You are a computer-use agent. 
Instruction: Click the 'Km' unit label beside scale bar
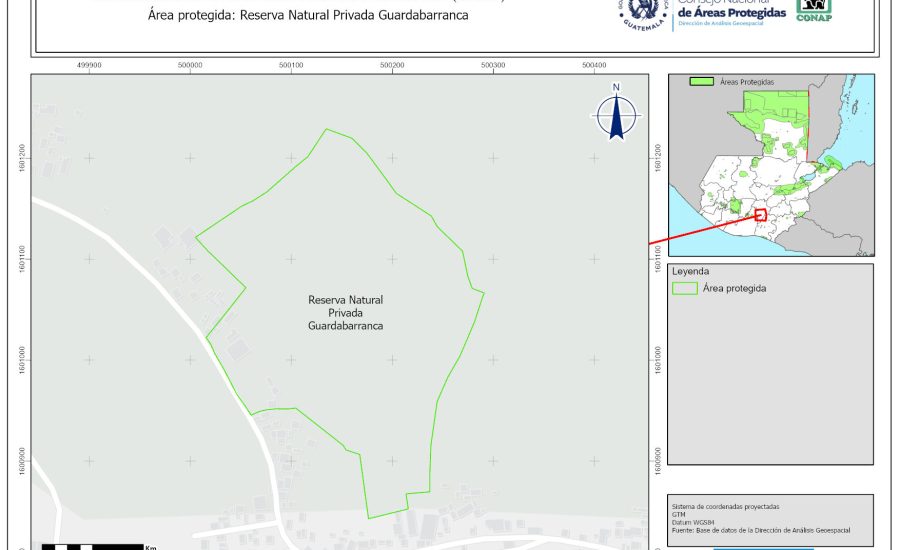[151, 547]
